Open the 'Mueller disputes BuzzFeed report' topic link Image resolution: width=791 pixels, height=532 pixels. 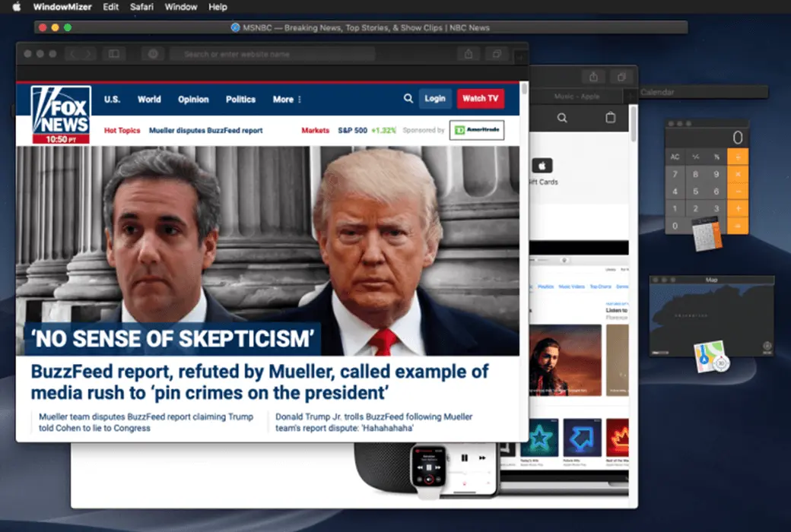click(x=206, y=130)
